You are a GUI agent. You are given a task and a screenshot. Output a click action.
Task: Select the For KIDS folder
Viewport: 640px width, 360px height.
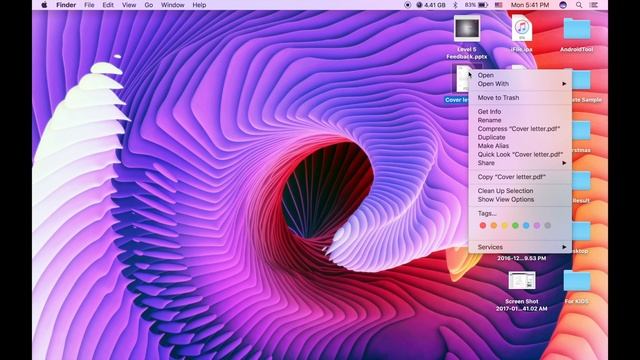coord(577,281)
